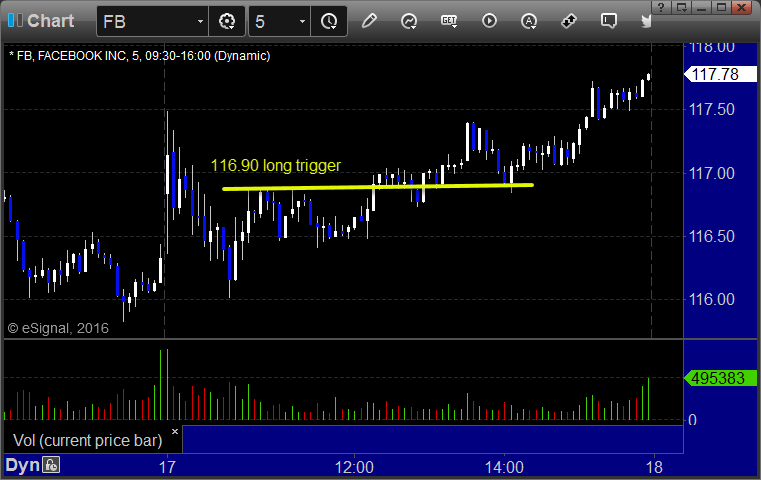Click the 'Vol (current price bar)' label
Screen dimensions: 761x480
coord(87,440)
